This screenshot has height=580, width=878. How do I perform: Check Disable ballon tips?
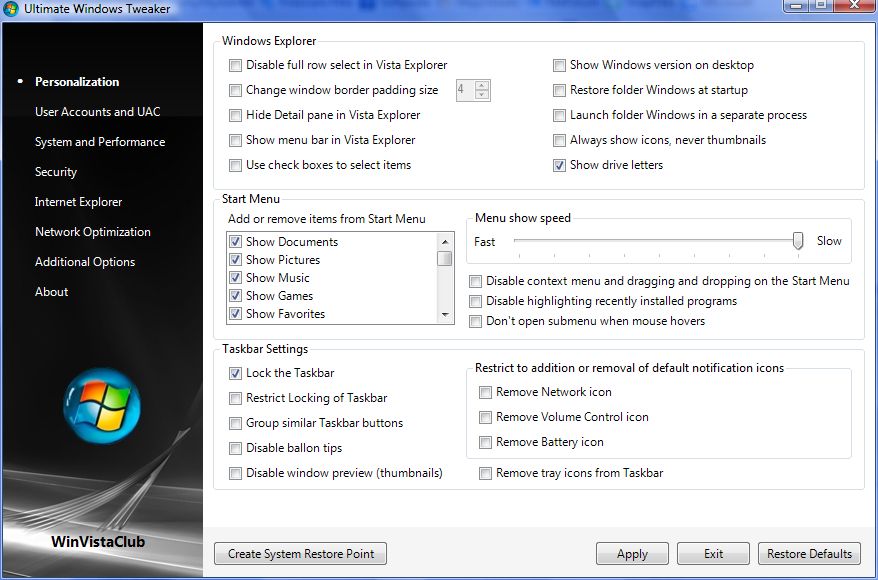click(x=235, y=448)
